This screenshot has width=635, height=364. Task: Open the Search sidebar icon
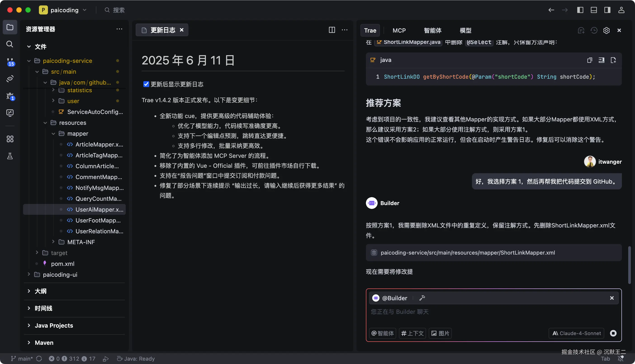tap(10, 44)
